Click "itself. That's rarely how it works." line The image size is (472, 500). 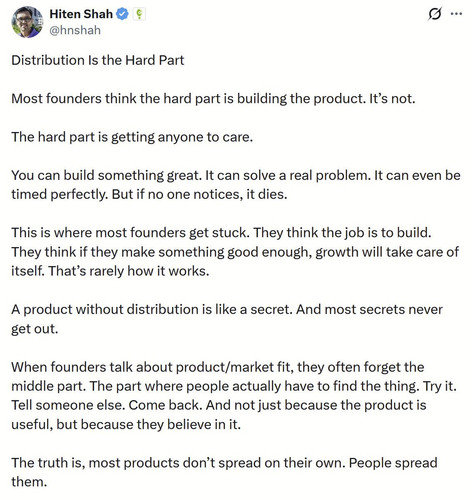click(x=110, y=271)
